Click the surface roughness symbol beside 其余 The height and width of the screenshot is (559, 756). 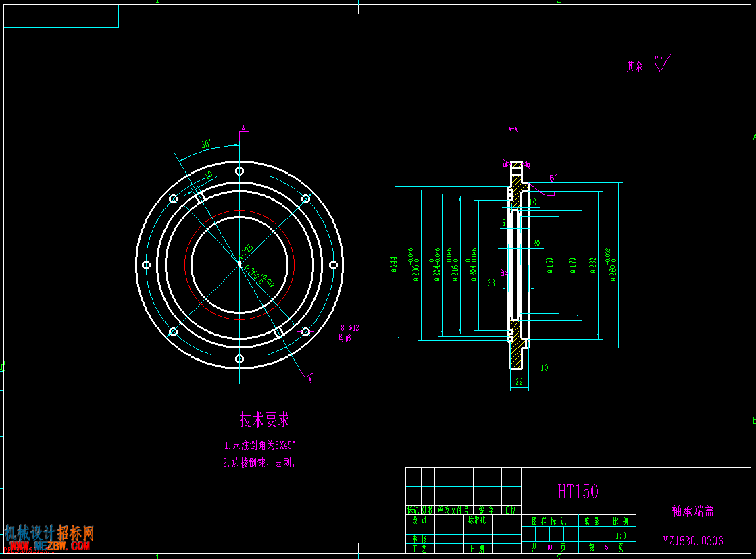tap(660, 65)
